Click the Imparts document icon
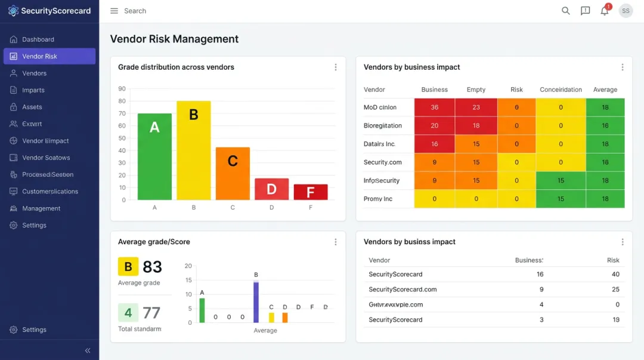This screenshot has width=644, height=360. [14, 90]
